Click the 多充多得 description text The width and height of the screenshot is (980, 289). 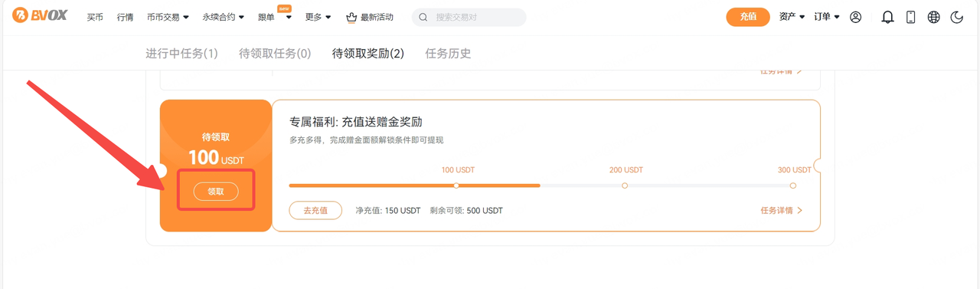(366, 140)
